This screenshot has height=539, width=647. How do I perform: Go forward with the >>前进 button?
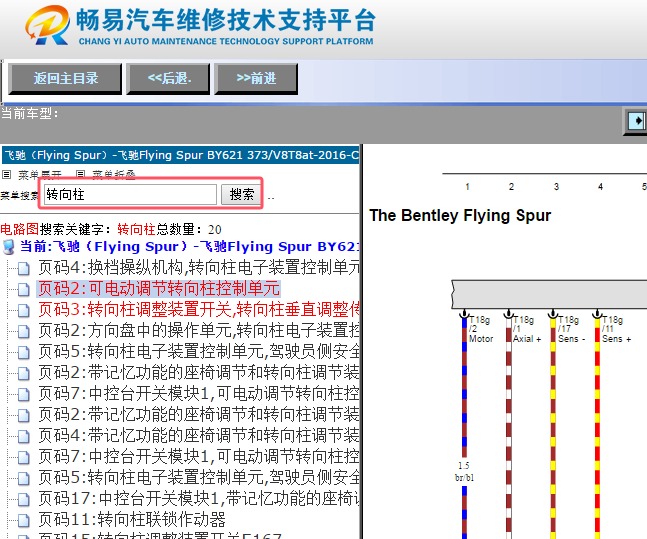pos(256,78)
